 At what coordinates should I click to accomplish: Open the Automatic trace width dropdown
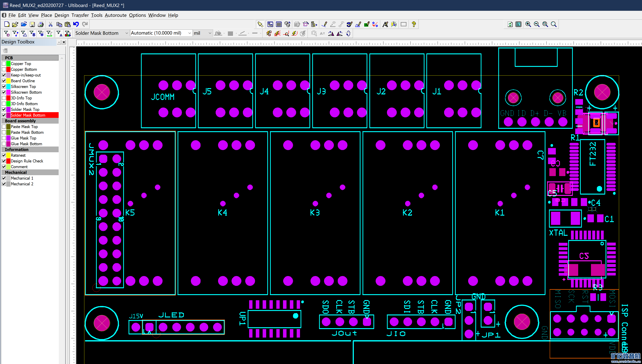[x=189, y=33]
